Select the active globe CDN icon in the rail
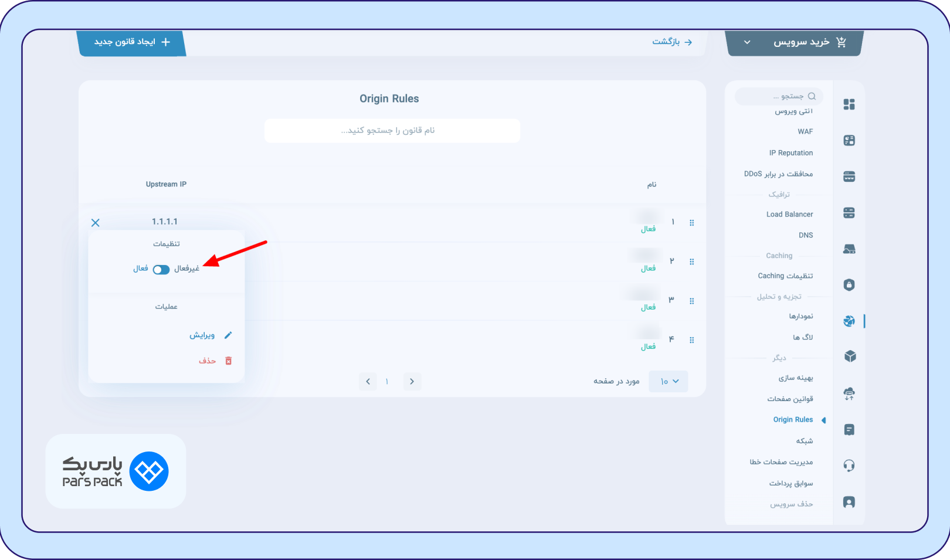 [x=849, y=321]
